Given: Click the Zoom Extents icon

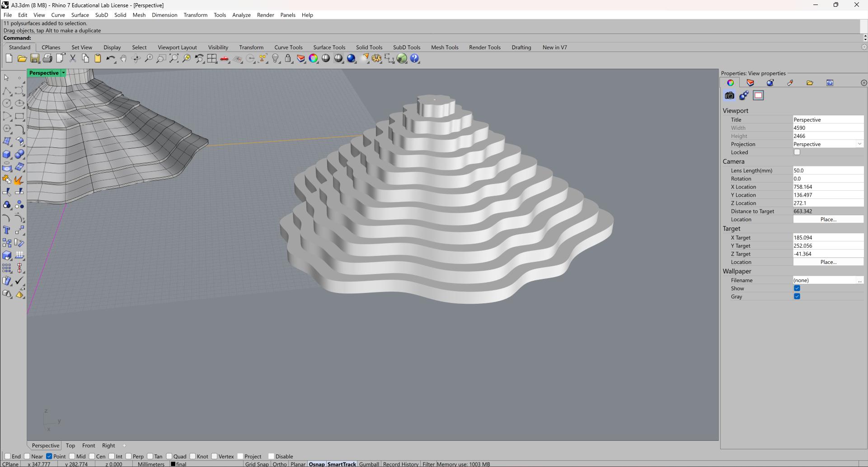Looking at the screenshot, I should tap(174, 58).
